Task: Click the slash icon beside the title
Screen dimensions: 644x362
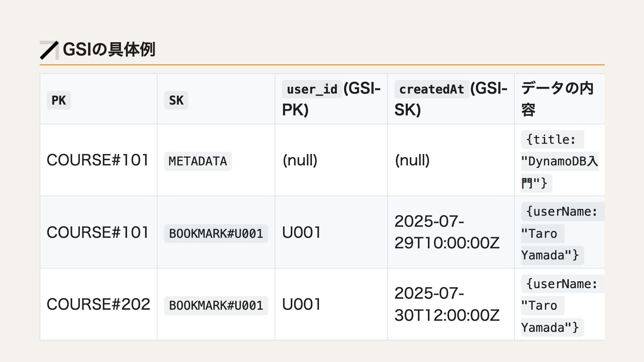Action: click(x=49, y=50)
